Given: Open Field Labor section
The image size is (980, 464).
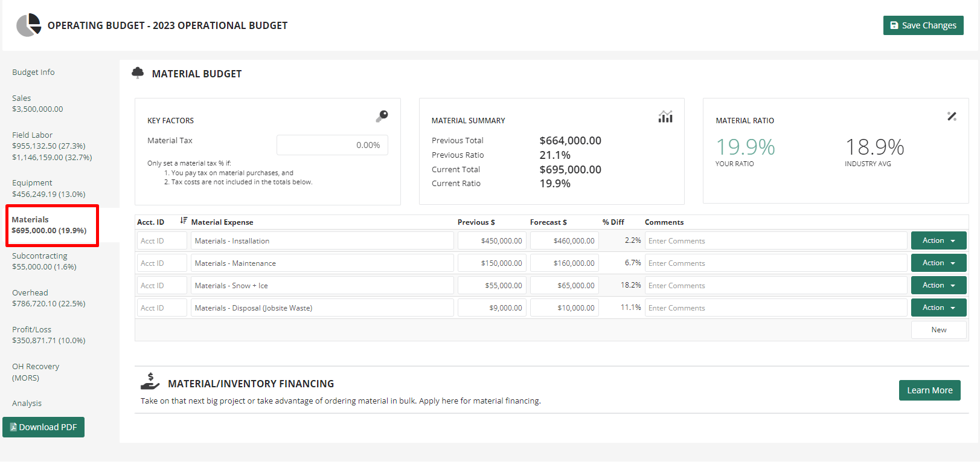Looking at the screenshot, I should [52, 146].
